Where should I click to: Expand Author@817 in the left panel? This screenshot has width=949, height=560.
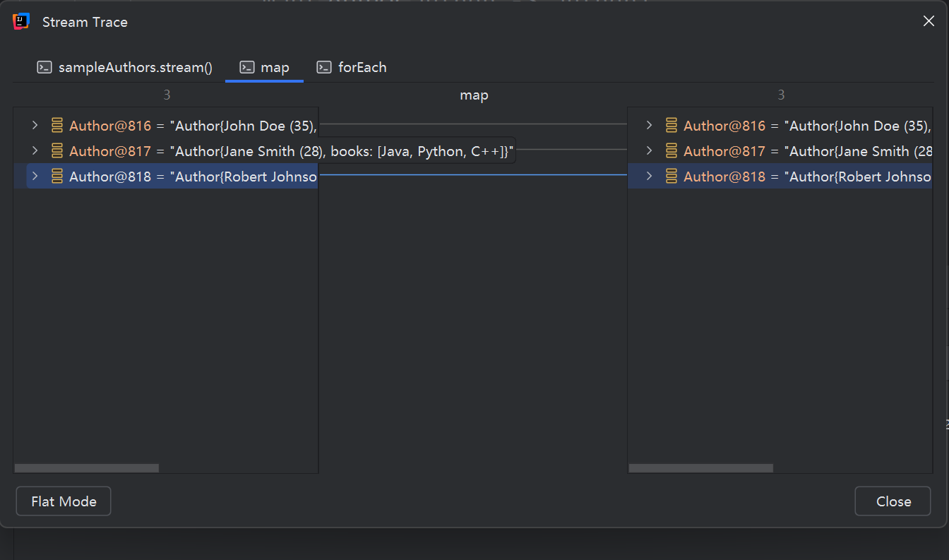[x=35, y=151]
